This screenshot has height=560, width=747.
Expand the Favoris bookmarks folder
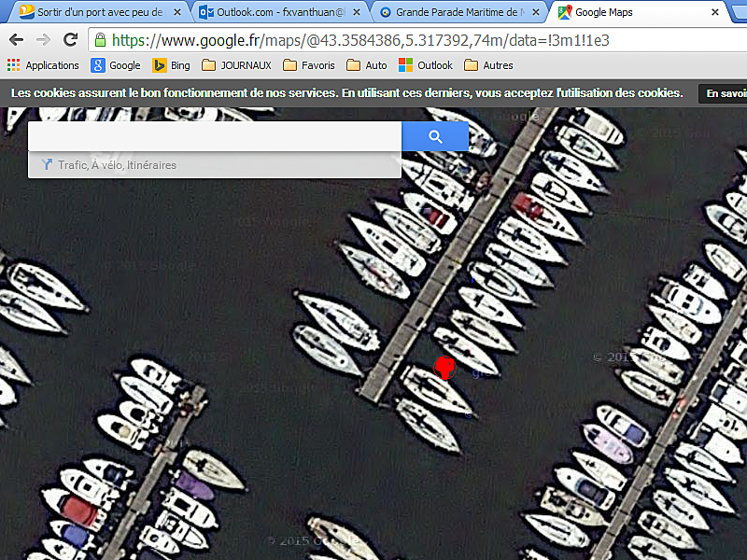click(x=309, y=65)
